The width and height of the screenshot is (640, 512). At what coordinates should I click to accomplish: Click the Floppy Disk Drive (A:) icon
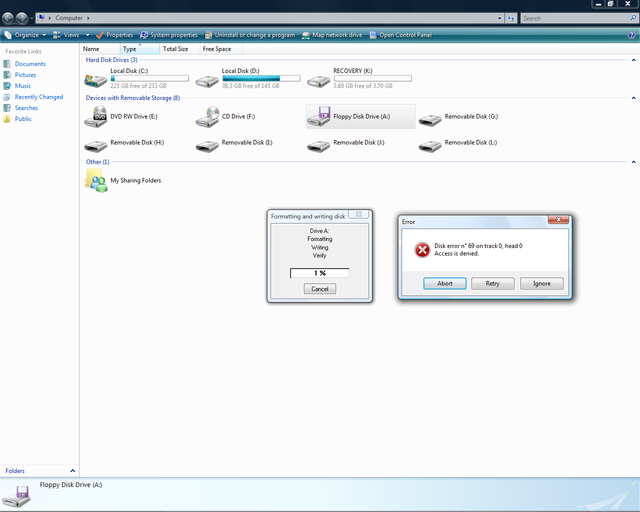pyautogui.click(x=319, y=118)
